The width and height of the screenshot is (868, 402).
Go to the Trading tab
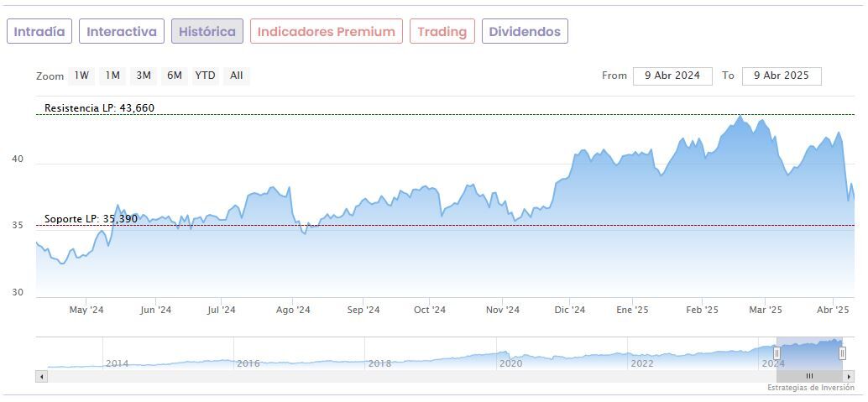coord(442,32)
